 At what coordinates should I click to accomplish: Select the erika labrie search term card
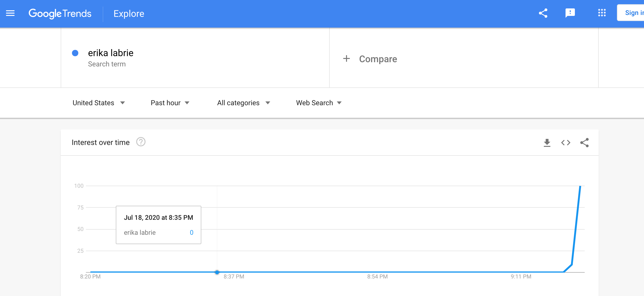point(111,53)
